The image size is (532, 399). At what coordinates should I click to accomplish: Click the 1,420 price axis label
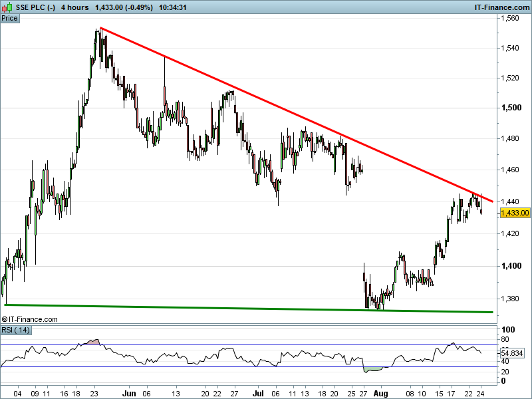tap(510, 233)
